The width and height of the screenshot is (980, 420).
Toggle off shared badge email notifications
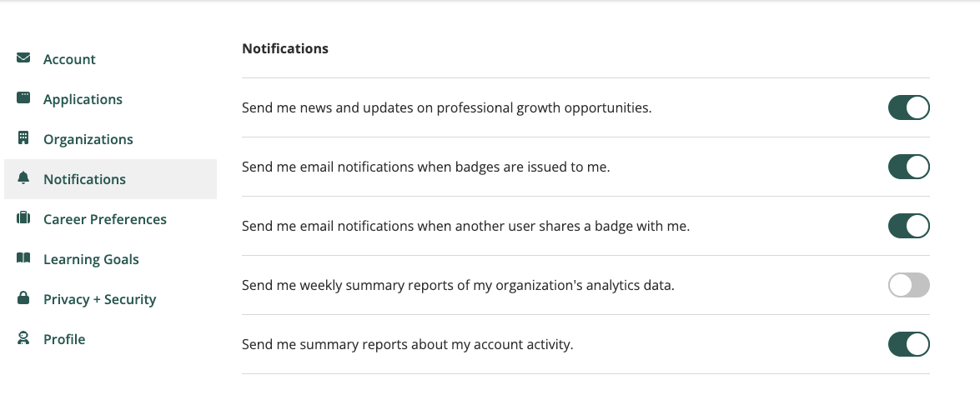click(x=909, y=226)
